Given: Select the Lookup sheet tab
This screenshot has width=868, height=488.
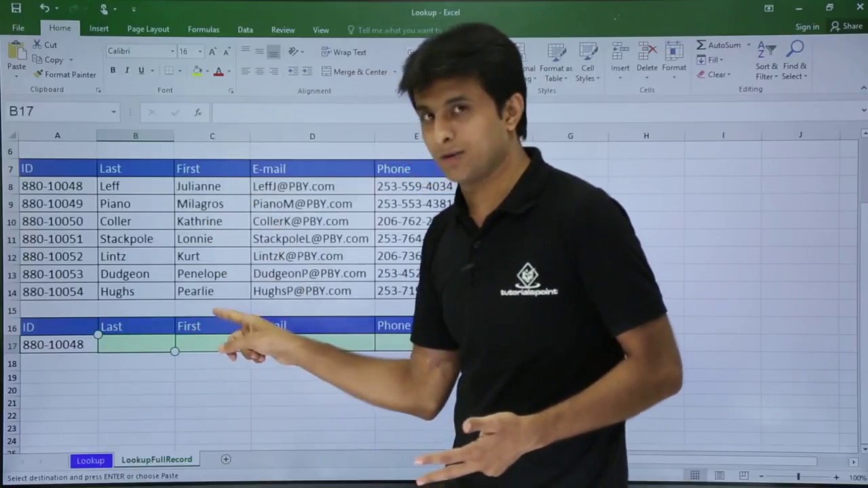Looking at the screenshot, I should 90,460.
